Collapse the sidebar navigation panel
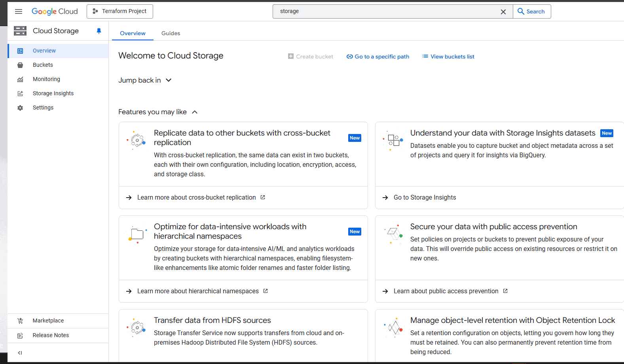The image size is (624, 364). 20,353
